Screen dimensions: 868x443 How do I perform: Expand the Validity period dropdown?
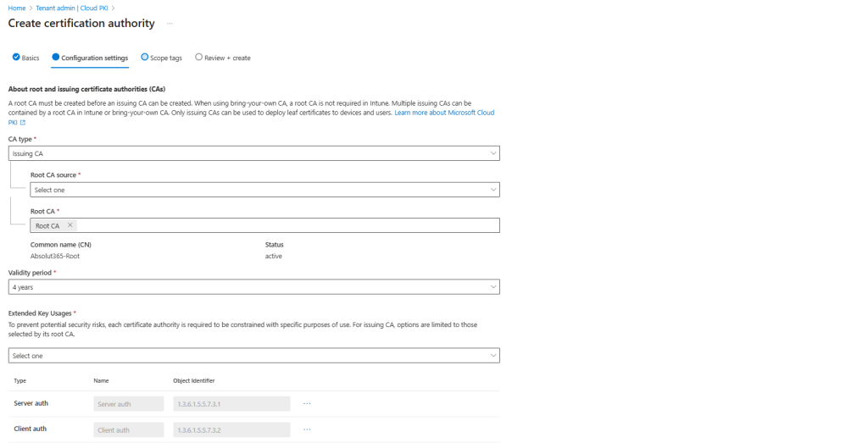click(x=253, y=287)
